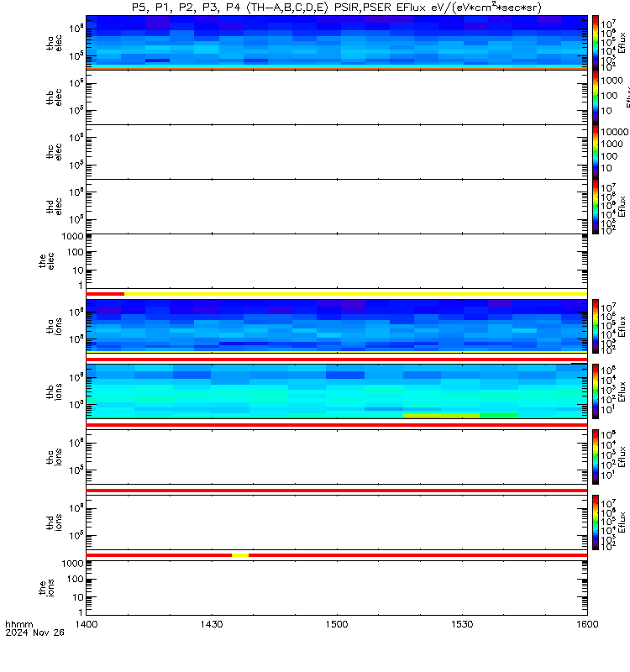
Task: Click the short red segment above tha ions panel
Action: (x=105, y=294)
